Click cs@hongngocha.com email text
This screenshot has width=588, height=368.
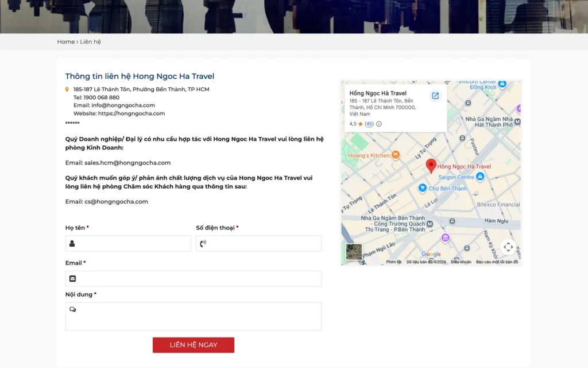click(x=116, y=202)
